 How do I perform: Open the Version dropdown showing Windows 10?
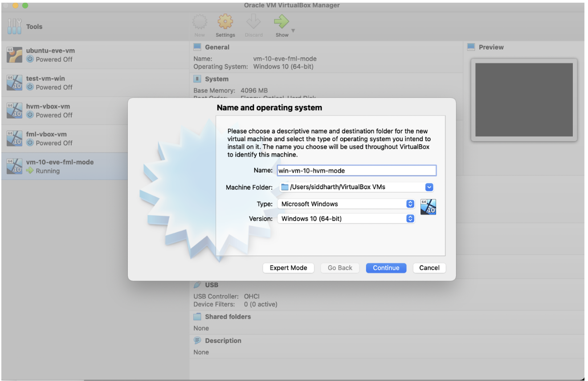[410, 219]
